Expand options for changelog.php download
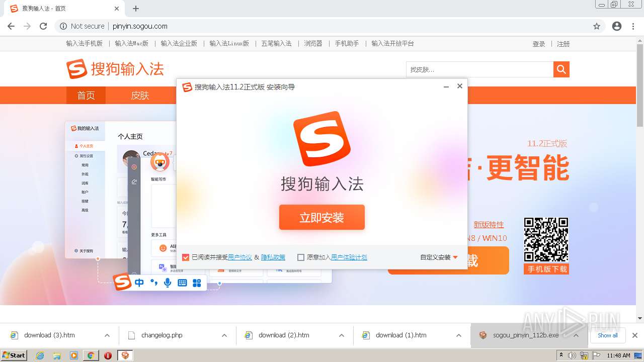 point(224,335)
